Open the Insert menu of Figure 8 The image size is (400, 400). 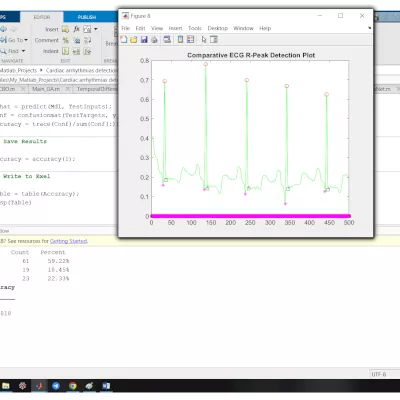(x=175, y=28)
